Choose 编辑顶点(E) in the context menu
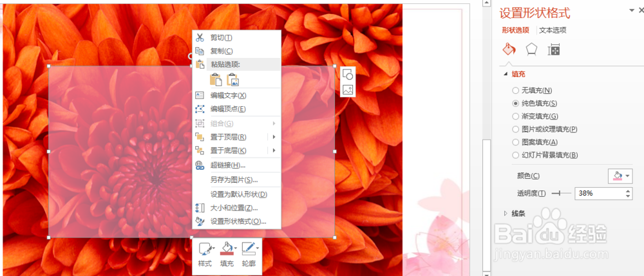 (237, 109)
